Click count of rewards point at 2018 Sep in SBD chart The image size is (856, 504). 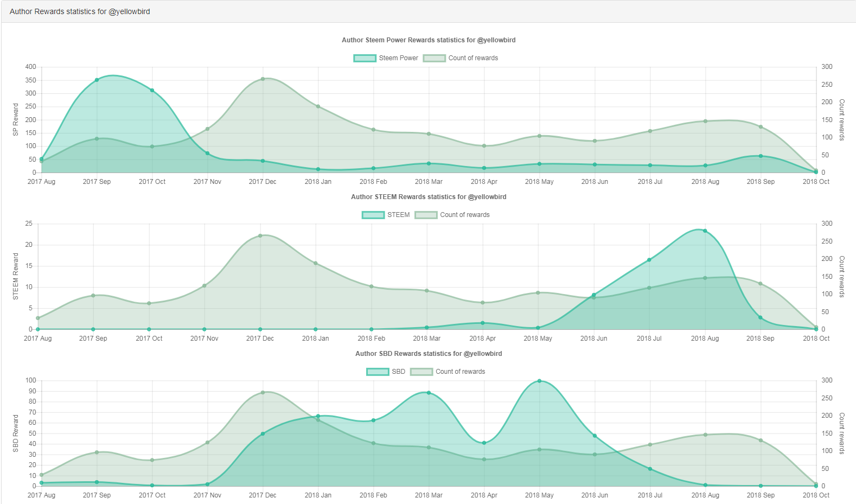pos(761,441)
